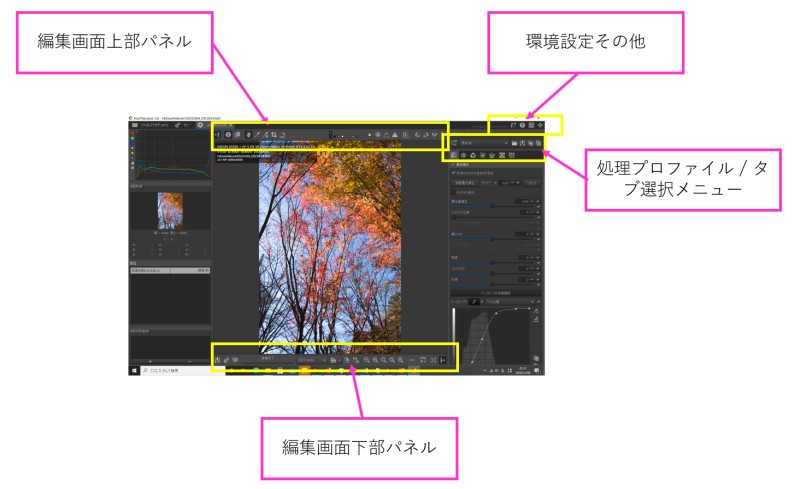Open the processing profile dropdown
Image resolution: width=800 pixels, height=489 pixels.
[484, 143]
